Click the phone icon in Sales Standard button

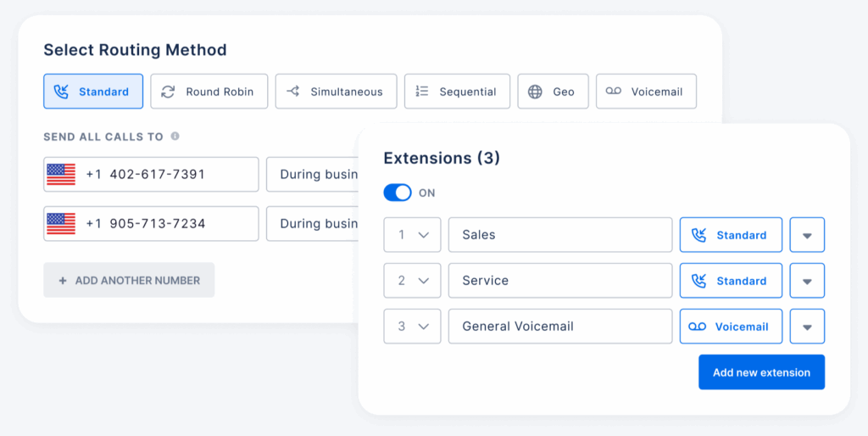coord(699,235)
